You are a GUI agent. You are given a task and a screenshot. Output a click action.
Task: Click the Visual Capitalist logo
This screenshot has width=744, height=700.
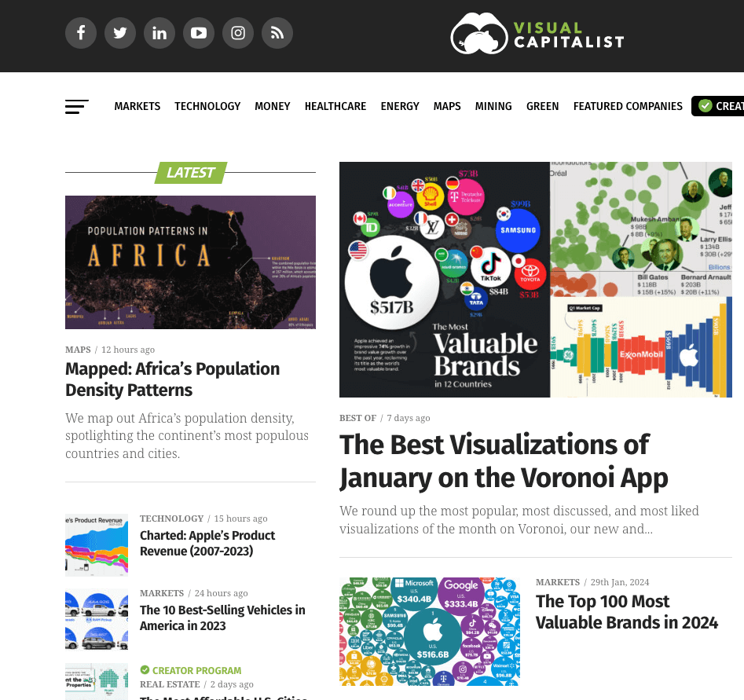coord(537,34)
